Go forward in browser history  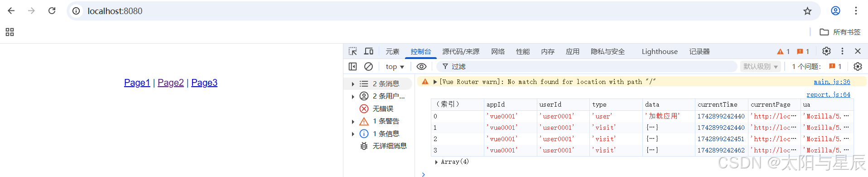(x=31, y=11)
